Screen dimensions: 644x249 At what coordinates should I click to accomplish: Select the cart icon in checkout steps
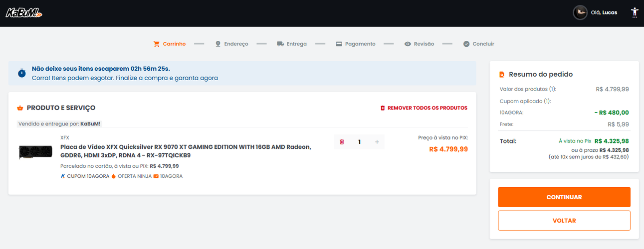coord(157,44)
